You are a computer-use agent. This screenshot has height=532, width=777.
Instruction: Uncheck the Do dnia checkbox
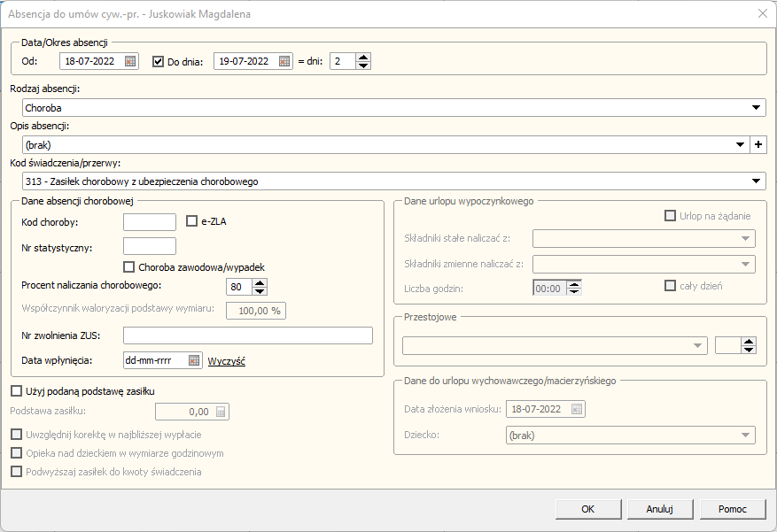[x=159, y=62]
